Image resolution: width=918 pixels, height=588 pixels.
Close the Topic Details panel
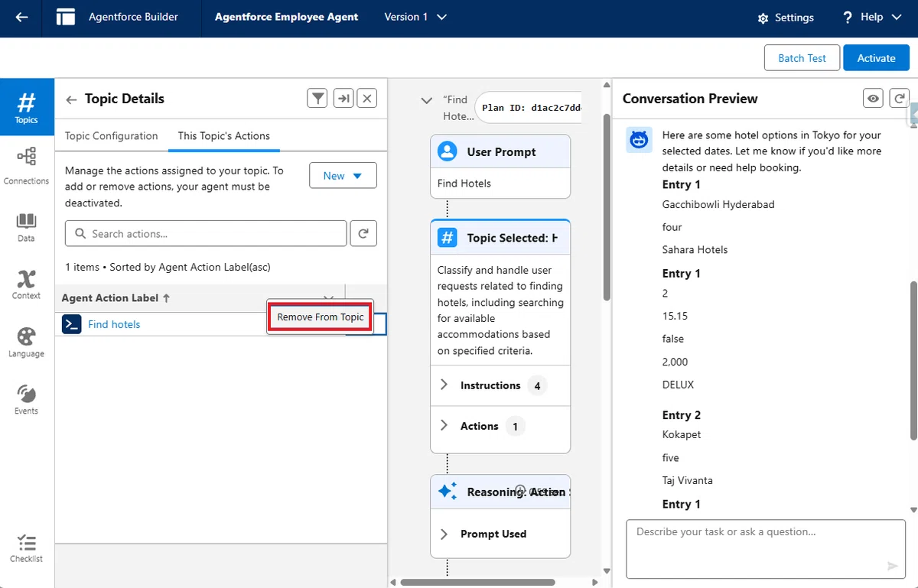coord(368,98)
